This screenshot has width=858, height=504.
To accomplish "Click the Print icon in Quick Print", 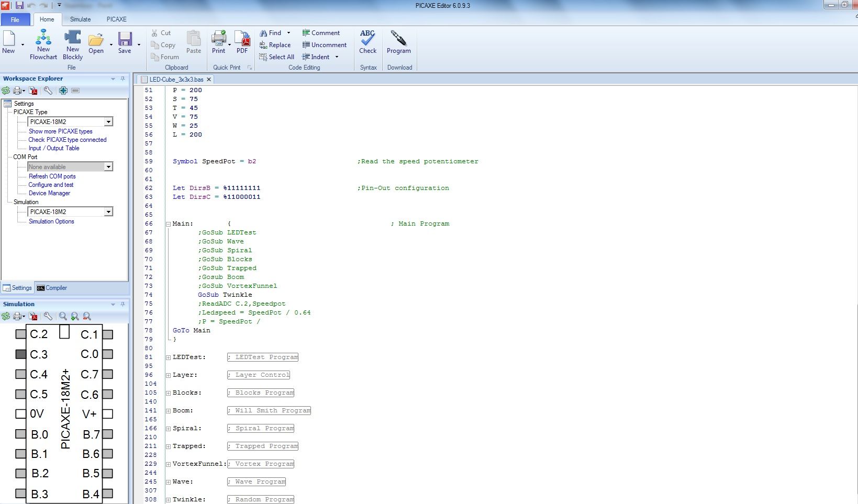I will (x=218, y=39).
